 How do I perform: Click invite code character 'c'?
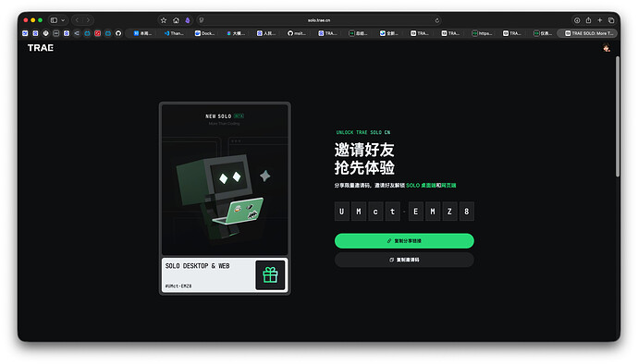[375, 212]
